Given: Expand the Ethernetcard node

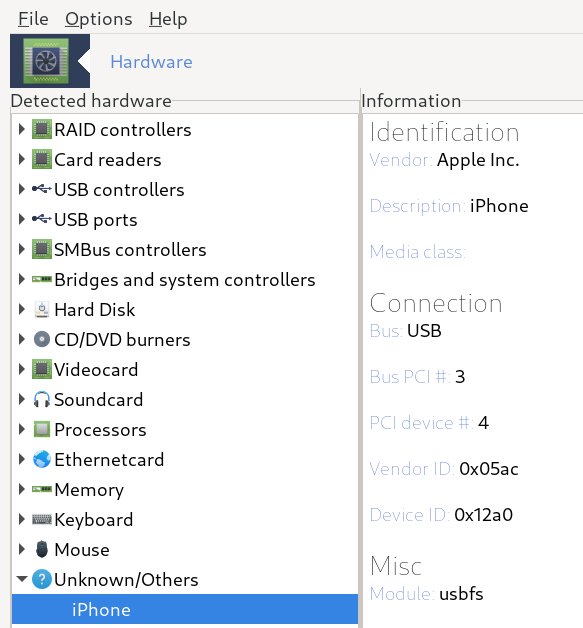Looking at the screenshot, I should [22, 459].
